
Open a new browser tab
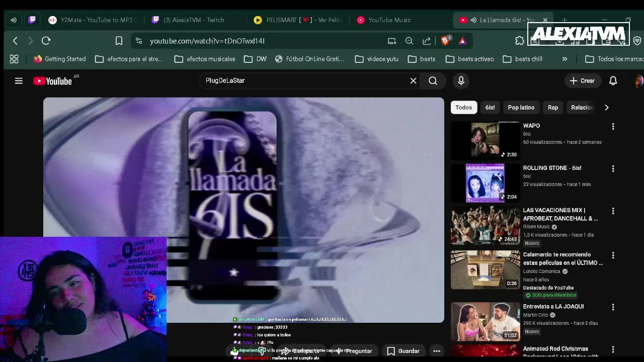[x=565, y=20]
